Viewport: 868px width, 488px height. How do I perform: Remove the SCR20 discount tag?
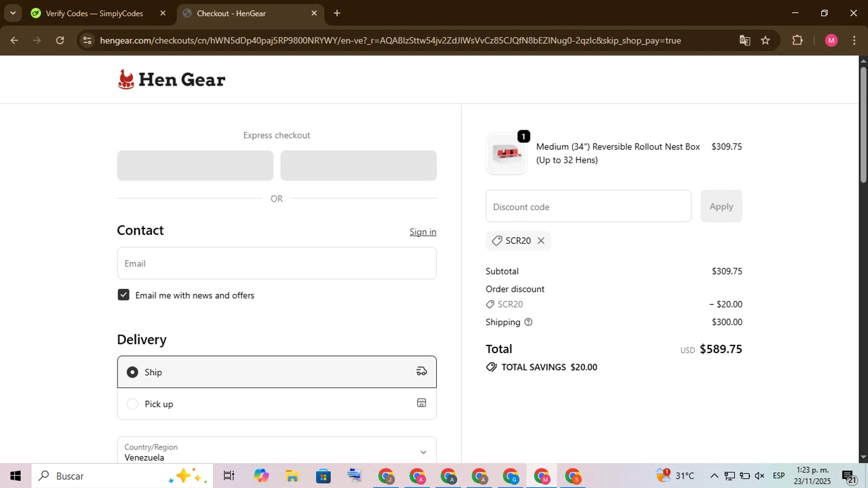541,241
